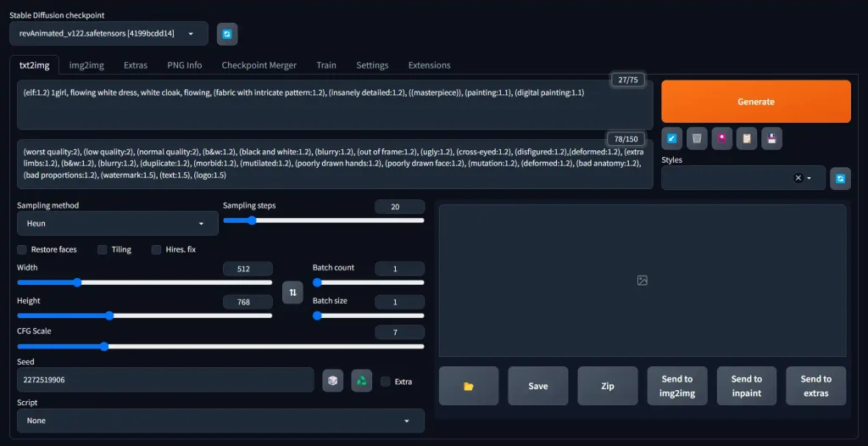Click the clipboard apply styles icon

pyautogui.click(x=746, y=138)
